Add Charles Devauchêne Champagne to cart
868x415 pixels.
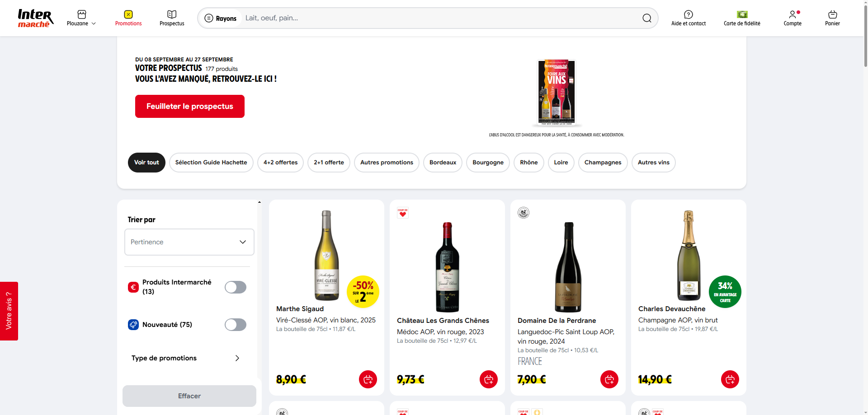point(730,379)
